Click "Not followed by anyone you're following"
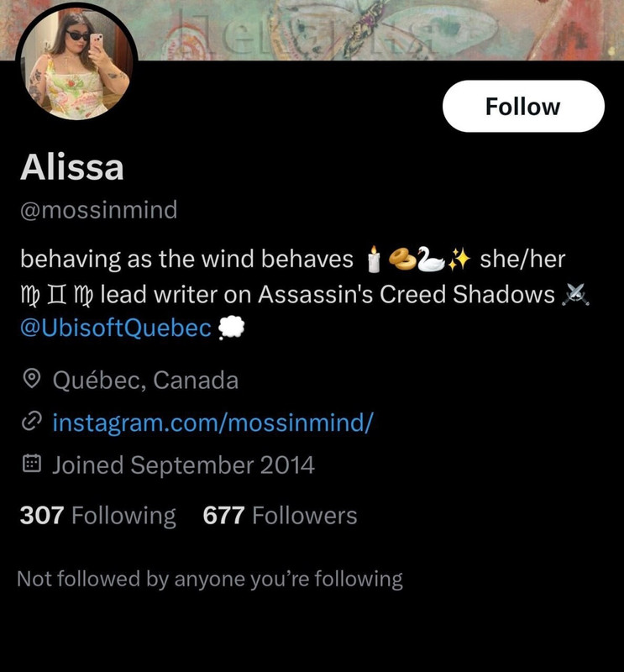624x672 pixels. (210, 579)
